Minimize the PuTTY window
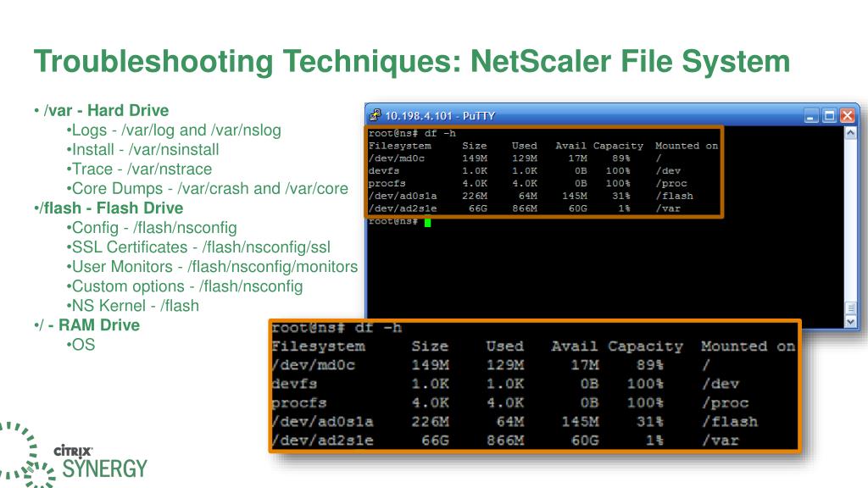Viewport: 868px width, 488px height. click(x=811, y=115)
